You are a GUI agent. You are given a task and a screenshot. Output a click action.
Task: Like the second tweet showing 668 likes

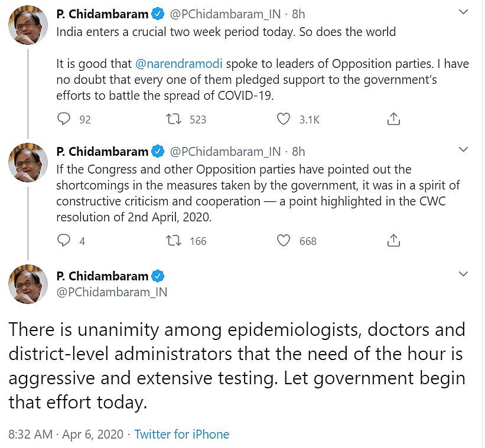click(x=284, y=240)
